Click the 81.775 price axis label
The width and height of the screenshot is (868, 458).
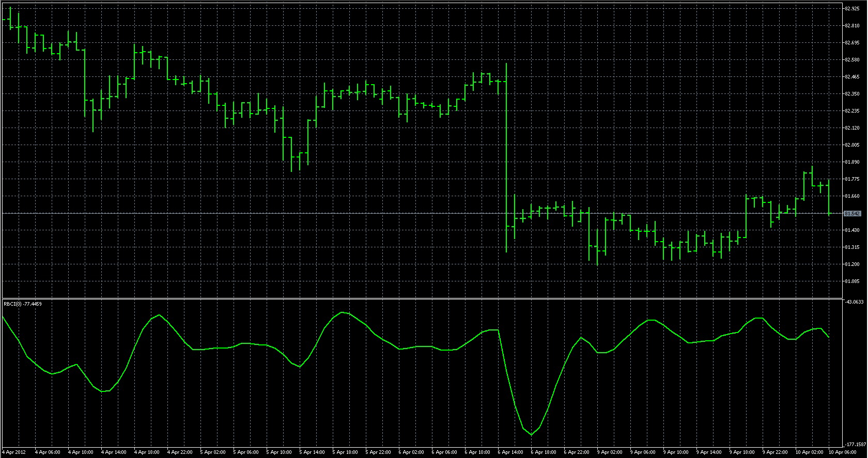(852, 179)
